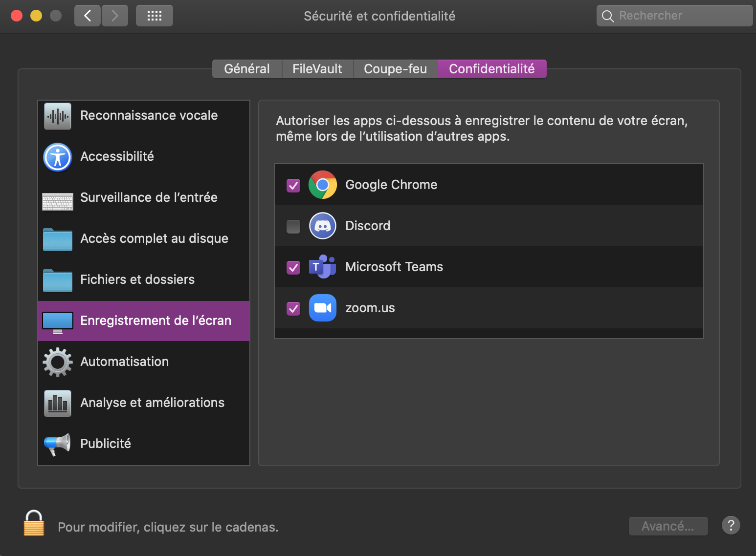This screenshot has width=756, height=556.
Task: Click the Accès complet au disque folder icon
Action: point(58,239)
